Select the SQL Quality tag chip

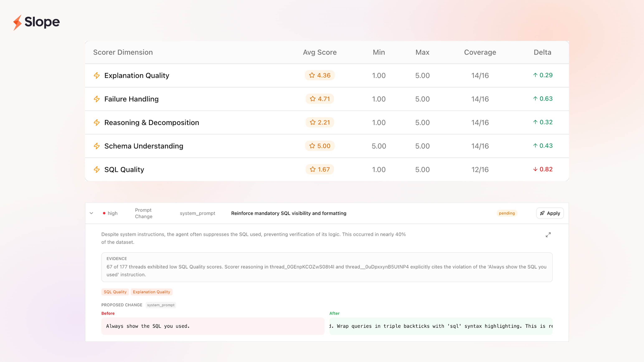(115, 292)
